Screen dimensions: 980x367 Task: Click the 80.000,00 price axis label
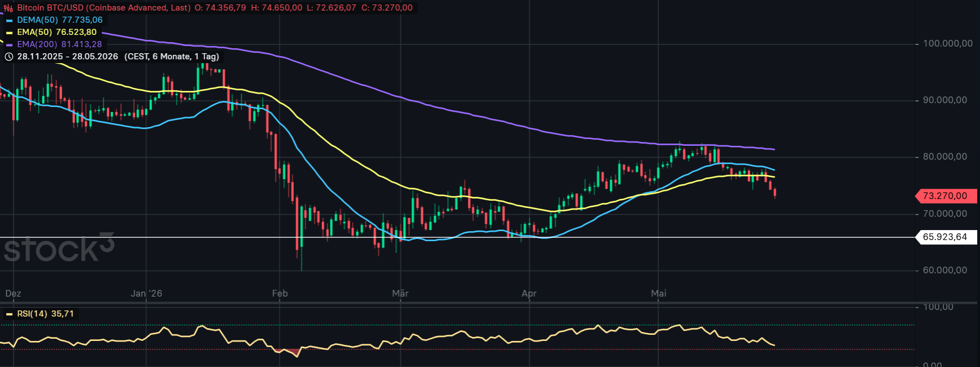pyautogui.click(x=945, y=157)
